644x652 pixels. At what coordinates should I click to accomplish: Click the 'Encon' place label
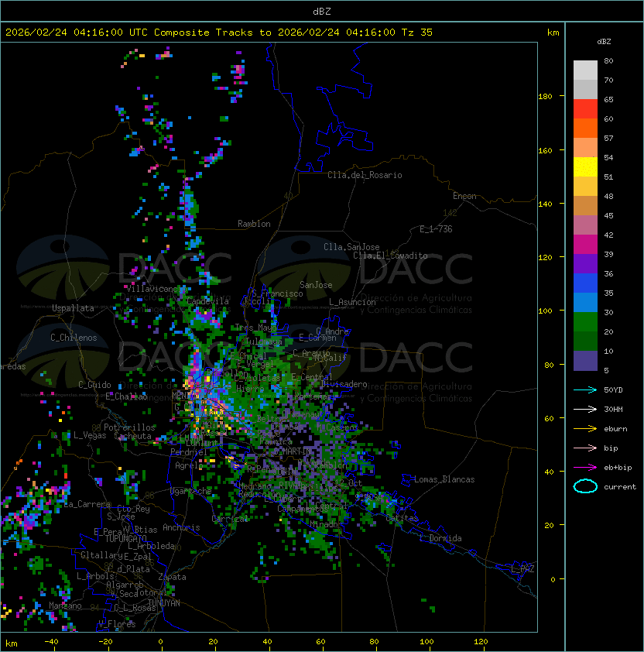tap(464, 196)
